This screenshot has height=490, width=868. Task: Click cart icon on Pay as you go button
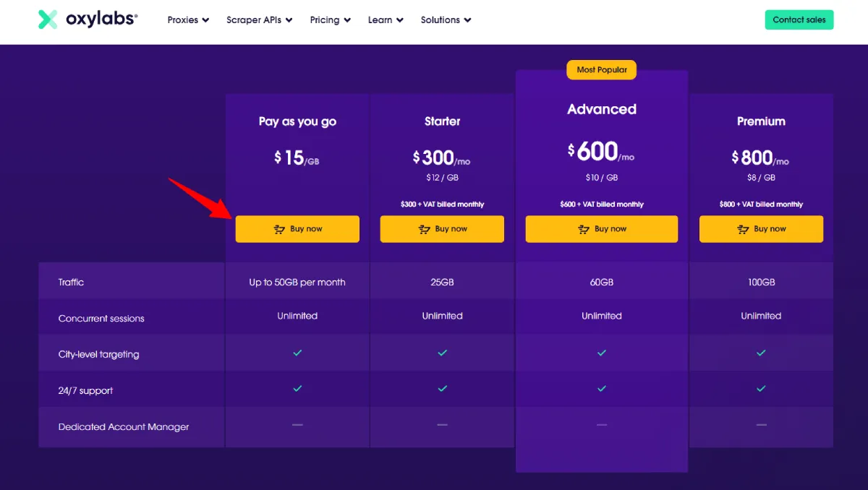pyautogui.click(x=280, y=229)
